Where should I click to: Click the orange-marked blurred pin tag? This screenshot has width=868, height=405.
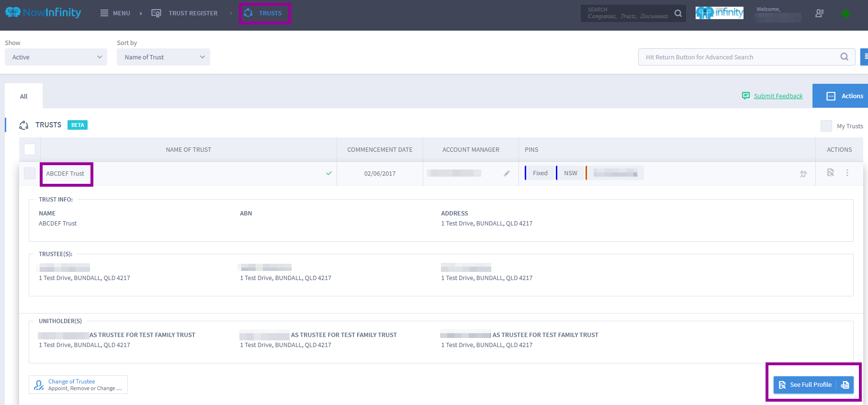coord(615,173)
